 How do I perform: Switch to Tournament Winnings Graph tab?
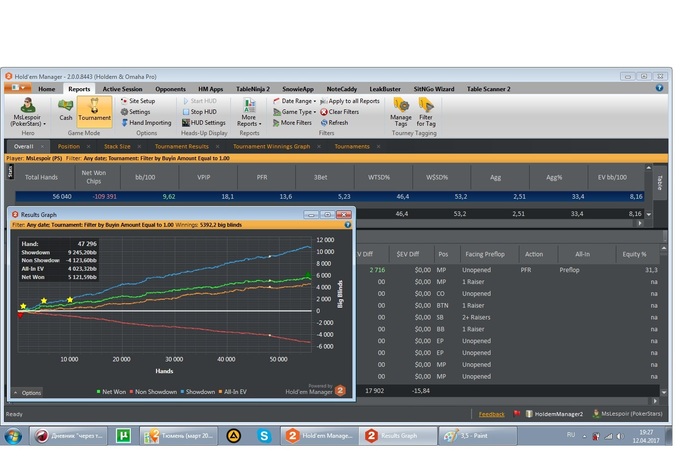click(x=271, y=146)
